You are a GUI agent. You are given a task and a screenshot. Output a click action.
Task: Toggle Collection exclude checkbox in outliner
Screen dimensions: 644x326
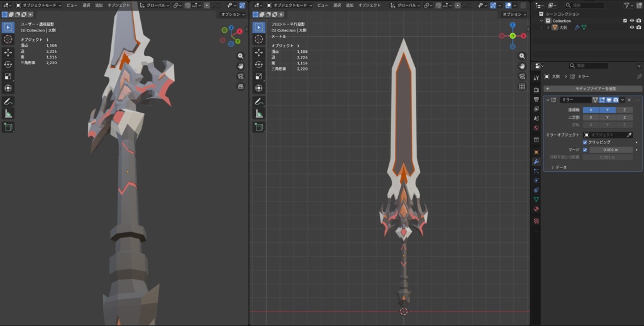tap(625, 21)
